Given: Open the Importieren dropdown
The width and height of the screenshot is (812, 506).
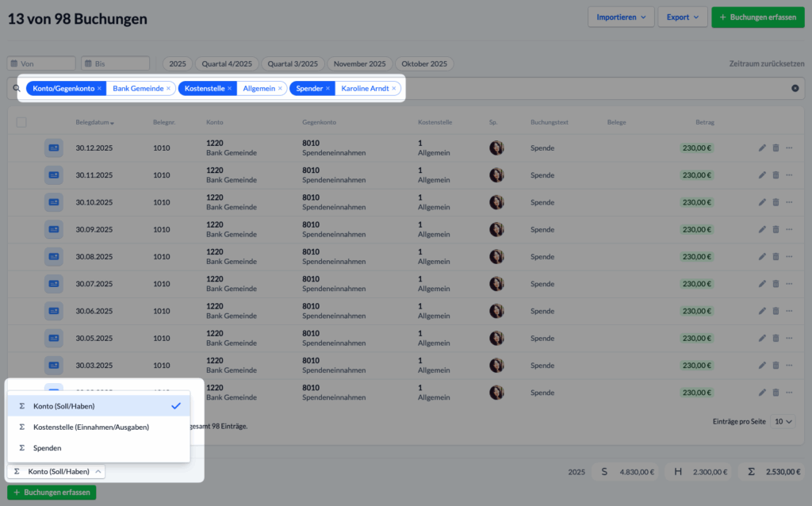Looking at the screenshot, I should [620, 17].
